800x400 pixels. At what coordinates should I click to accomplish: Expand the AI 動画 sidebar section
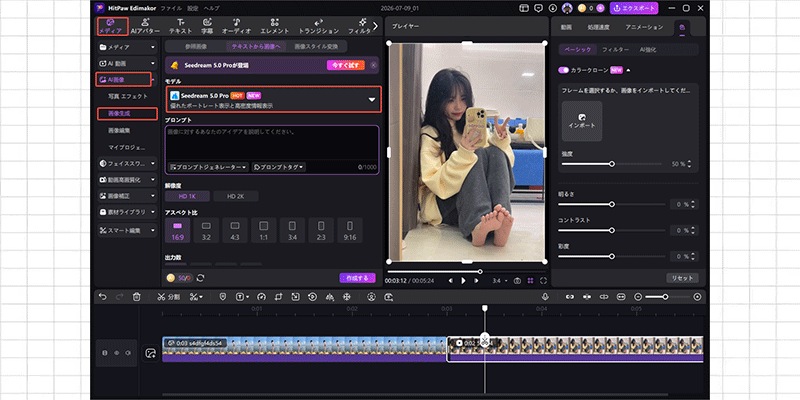pyautogui.click(x=128, y=64)
